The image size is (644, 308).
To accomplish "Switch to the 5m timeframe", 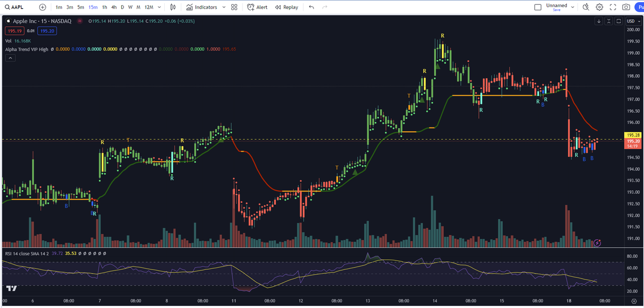I will coord(80,7).
